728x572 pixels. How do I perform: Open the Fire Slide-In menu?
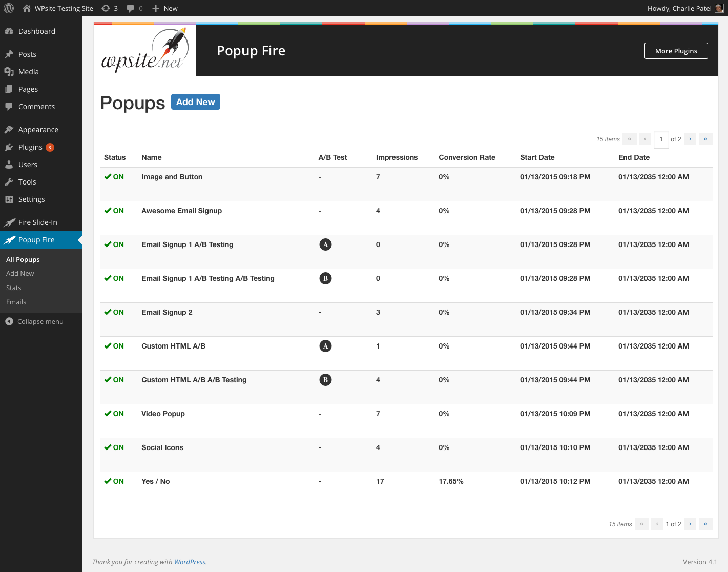[x=38, y=222]
